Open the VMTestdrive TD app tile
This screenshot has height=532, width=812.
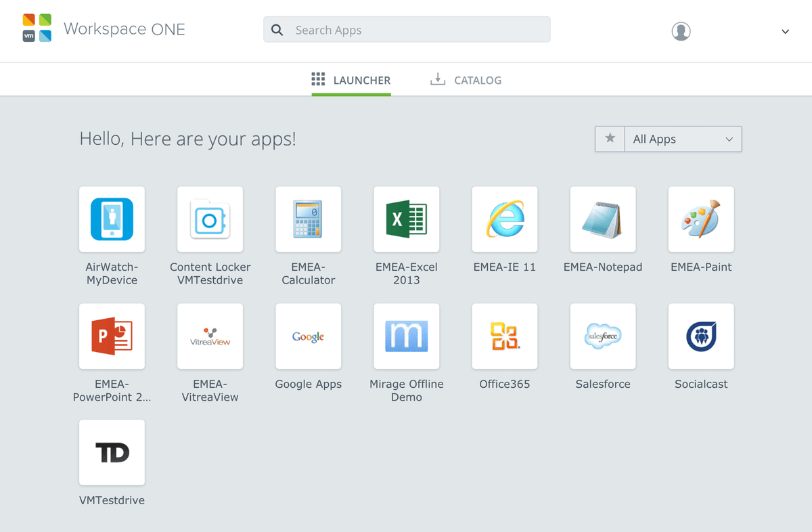112,453
